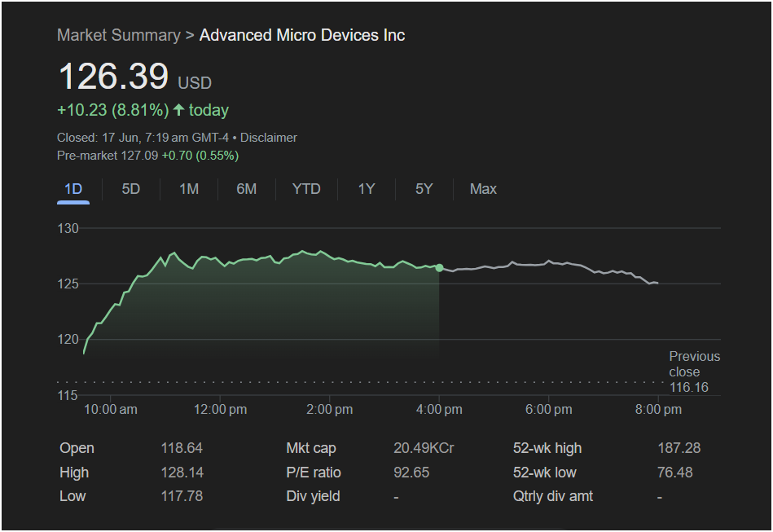The height and width of the screenshot is (532, 773).
Task: Select the 1D time range tab
Action: pyautogui.click(x=73, y=189)
